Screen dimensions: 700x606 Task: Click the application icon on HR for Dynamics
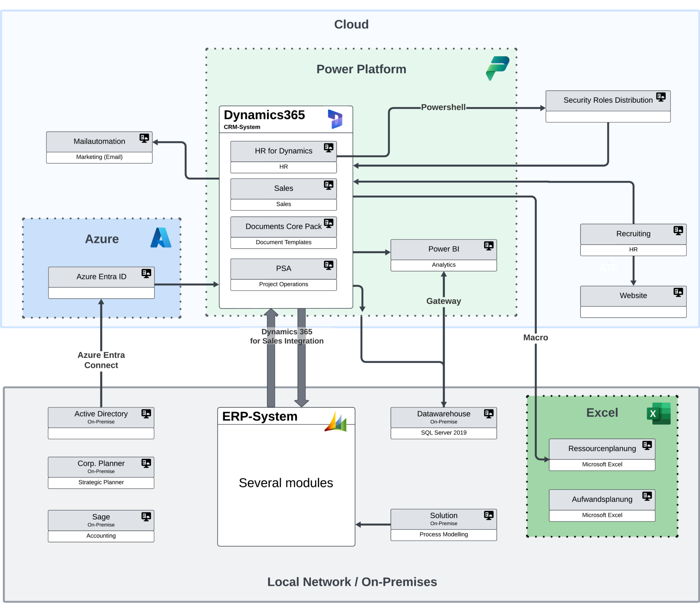pos(328,148)
